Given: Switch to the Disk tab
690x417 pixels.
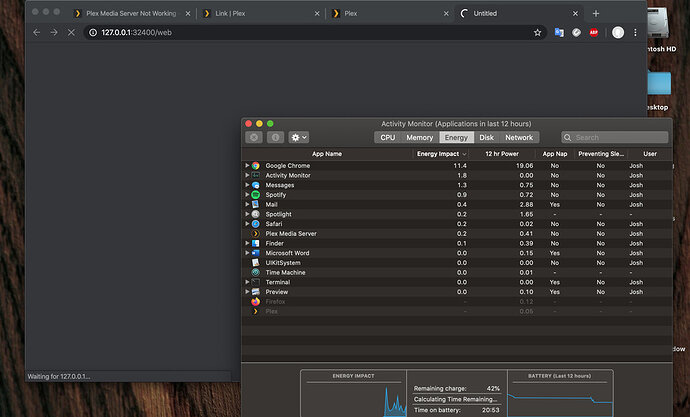Looking at the screenshot, I should pyautogui.click(x=486, y=137).
